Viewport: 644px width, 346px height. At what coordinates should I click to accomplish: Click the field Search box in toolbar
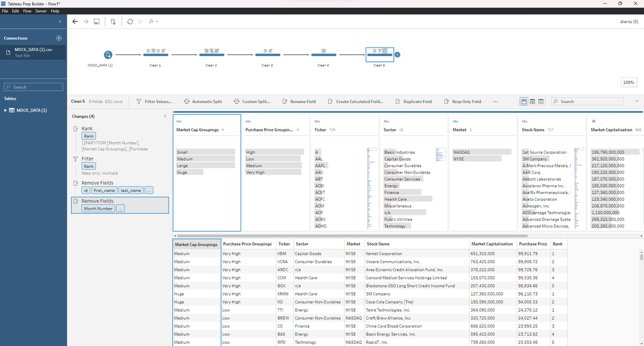click(588, 101)
